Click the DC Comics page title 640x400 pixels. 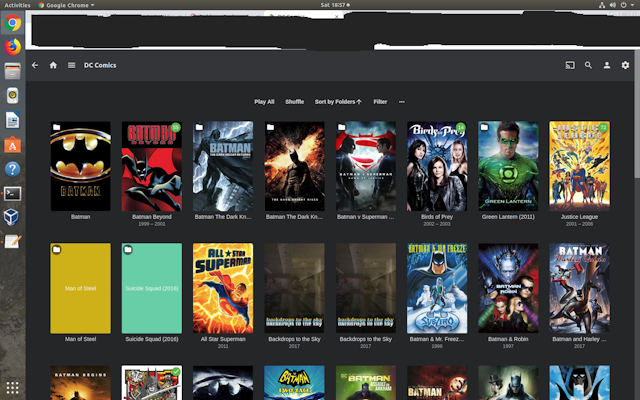100,65
